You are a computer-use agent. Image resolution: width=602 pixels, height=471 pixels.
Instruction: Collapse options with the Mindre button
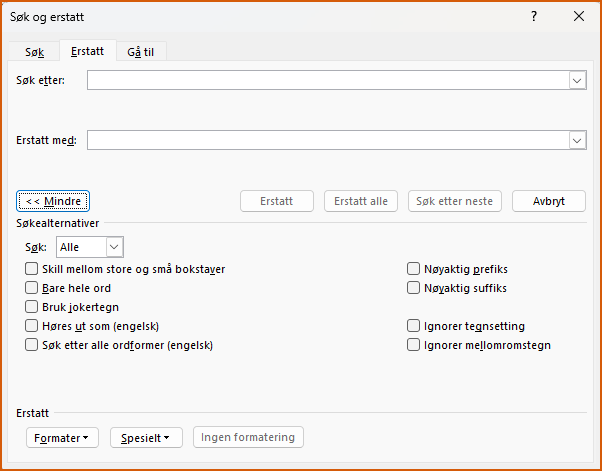pyautogui.click(x=53, y=201)
